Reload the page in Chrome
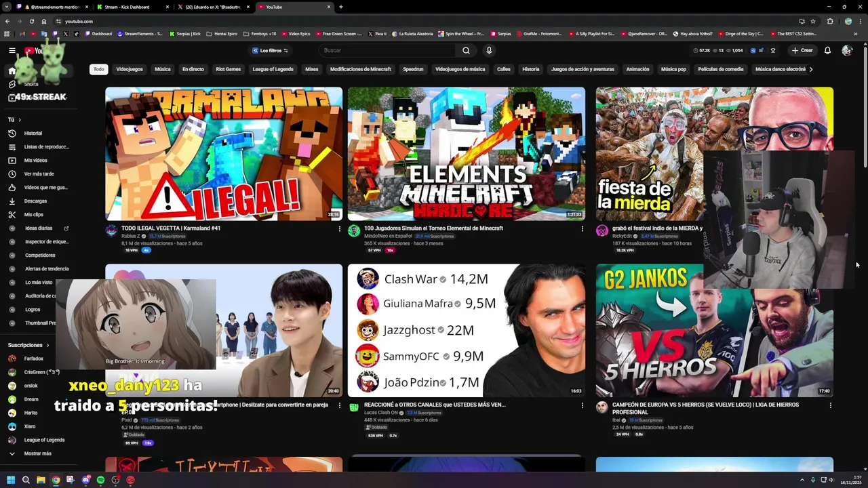868x488 pixels. pyautogui.click(x=31, y=21)
